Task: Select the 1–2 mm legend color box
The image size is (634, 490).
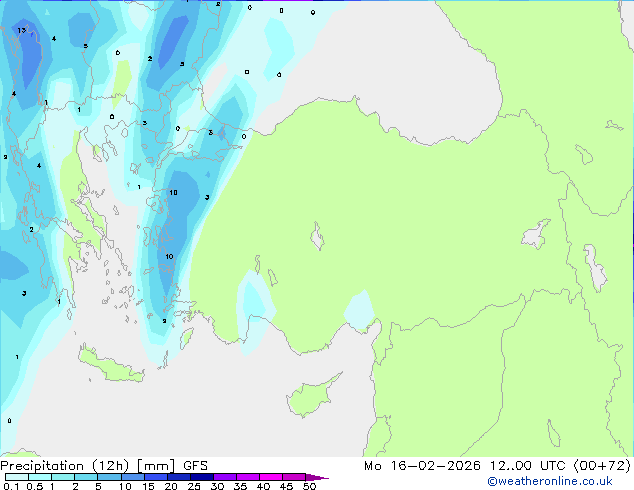Action: (x=63, y=477)
